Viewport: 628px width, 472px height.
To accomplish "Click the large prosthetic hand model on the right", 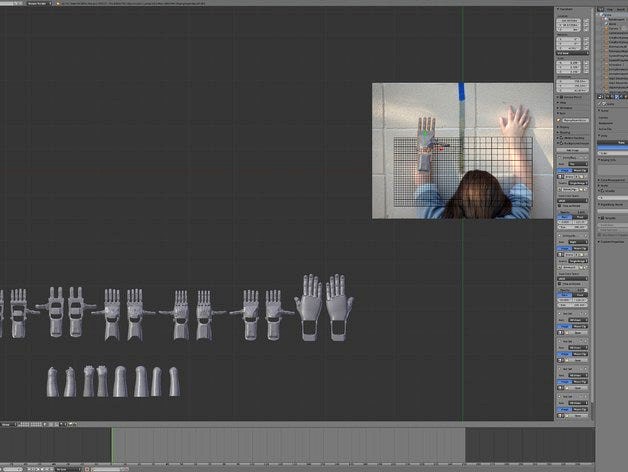I will [323, 304].
